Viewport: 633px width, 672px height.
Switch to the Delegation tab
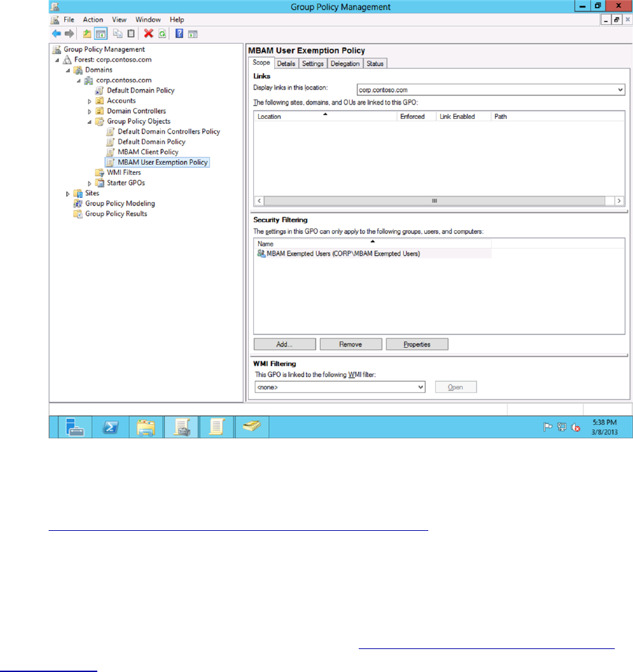pos(345,63)
